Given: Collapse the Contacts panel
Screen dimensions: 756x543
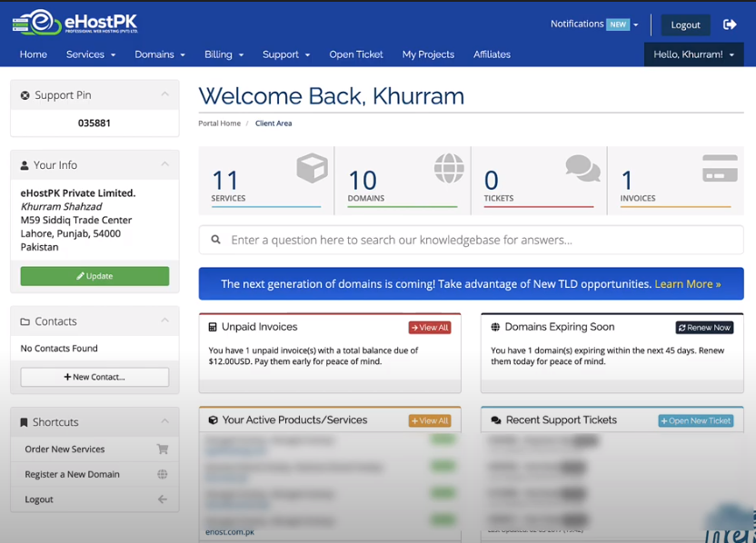Looking at the screenshot, I should pyautogui.click(x=164, y=321).
